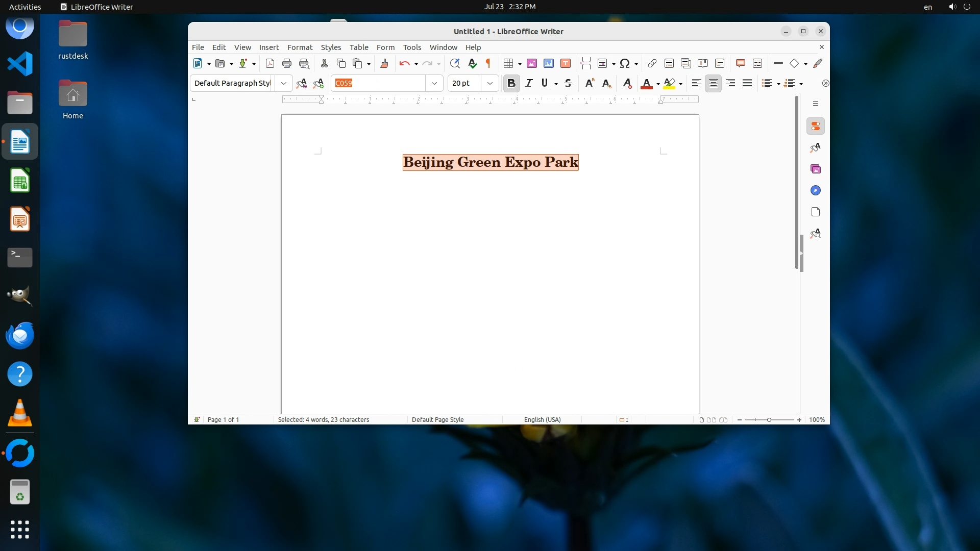Open the Tools menu

coord(412,47)
